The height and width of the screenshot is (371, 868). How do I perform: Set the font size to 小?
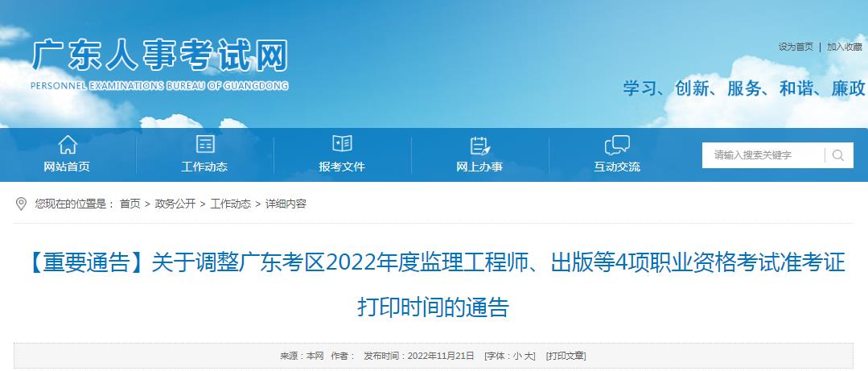tap(517, 355)
